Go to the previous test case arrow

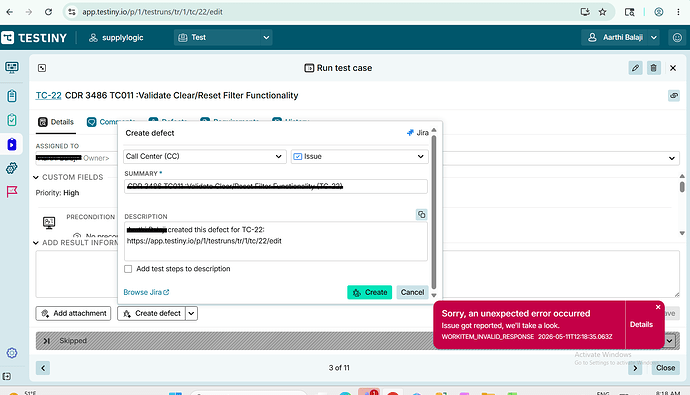(43, 368)
